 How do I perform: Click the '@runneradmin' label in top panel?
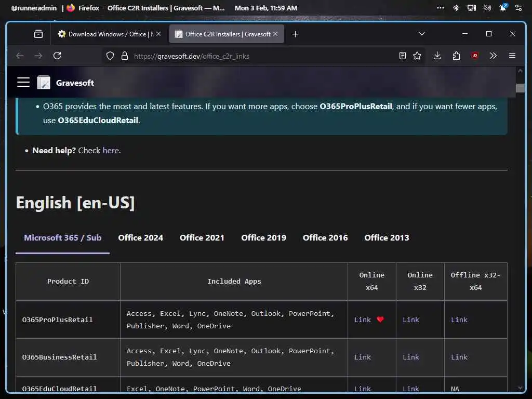point(34,8)
